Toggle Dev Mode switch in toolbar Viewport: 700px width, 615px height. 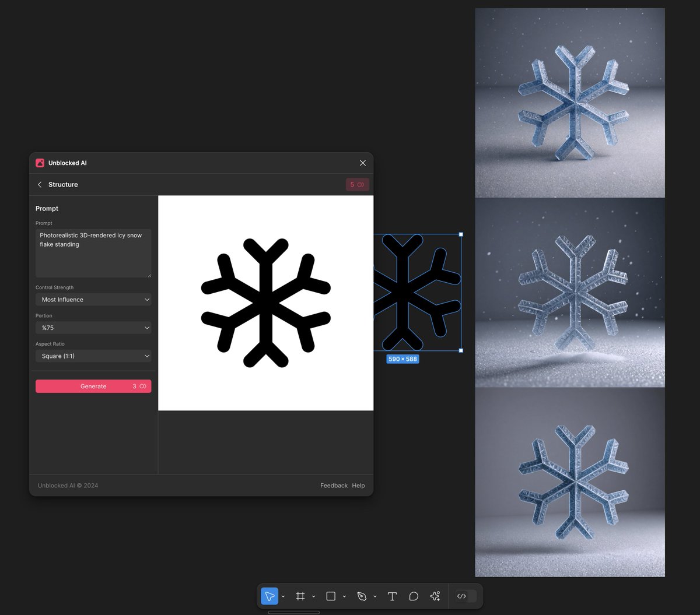pos(466,596)
